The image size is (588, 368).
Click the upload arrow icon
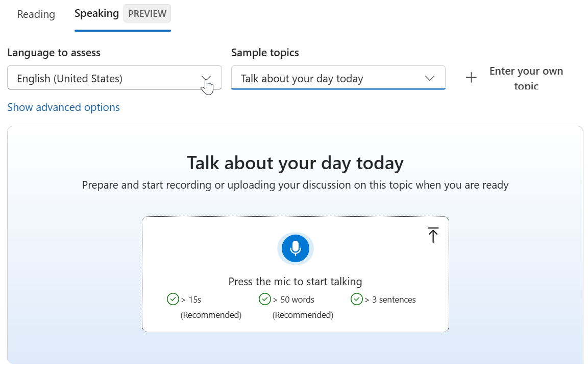[433, 235]
